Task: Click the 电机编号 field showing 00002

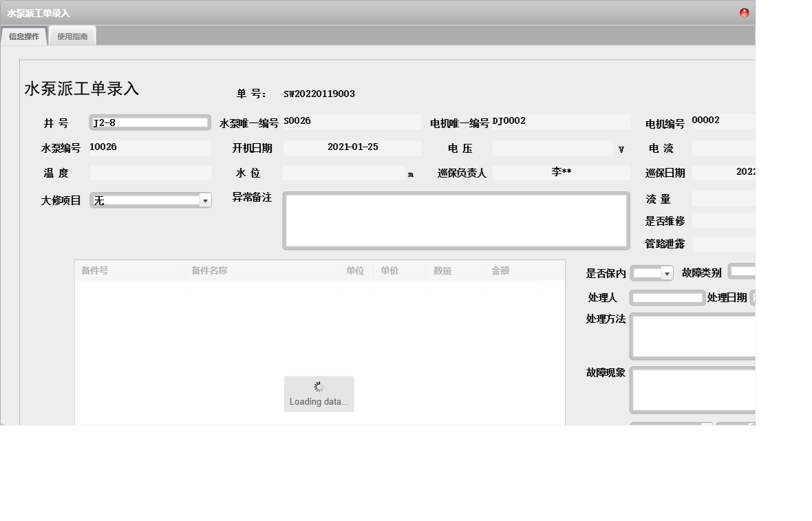Action: point(723,120)
